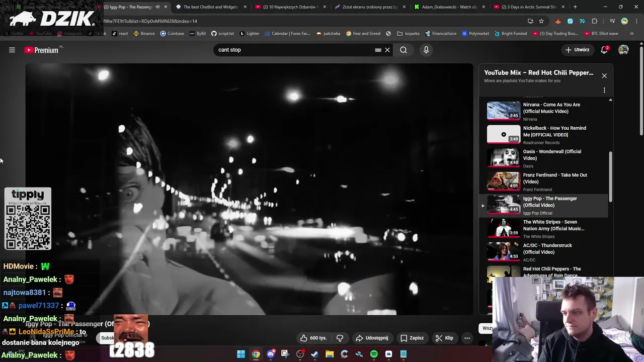This screenshot has height=362, width=644.
Task: Bookmark this page with star icon
Action: click(541, 21)
